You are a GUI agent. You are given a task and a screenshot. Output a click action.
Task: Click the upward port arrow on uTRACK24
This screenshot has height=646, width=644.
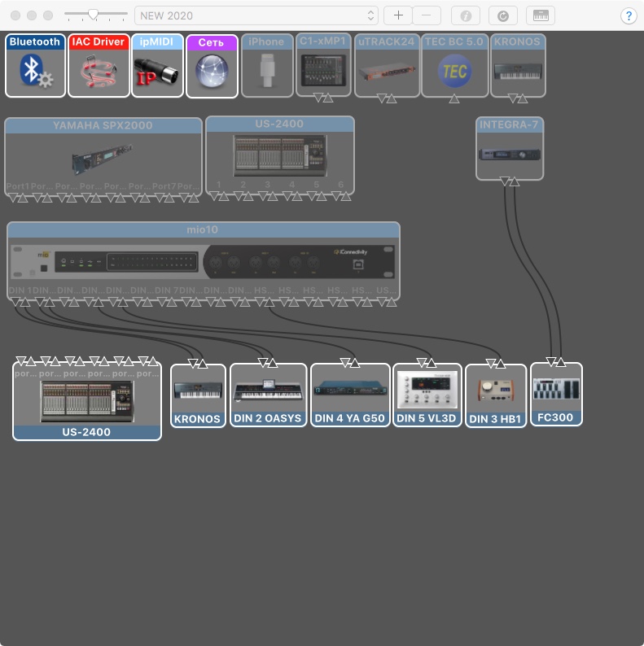tap(392, 99)
